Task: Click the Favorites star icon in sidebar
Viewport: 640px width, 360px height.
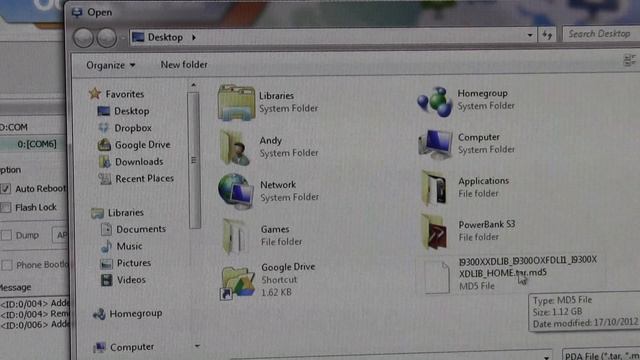Action: (x=95, y=93)
